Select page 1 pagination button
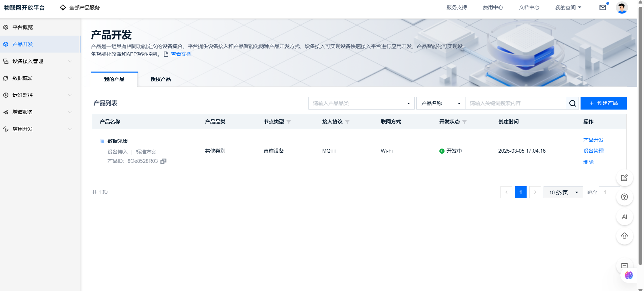The image size is (644, 291). pos(520,192)
